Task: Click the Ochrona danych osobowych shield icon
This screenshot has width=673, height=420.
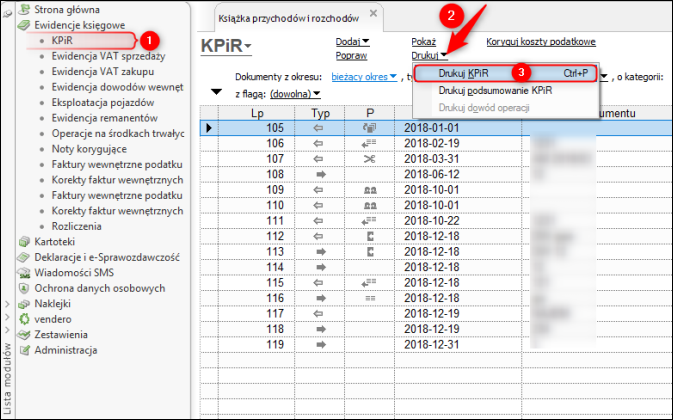Action: (x=24, y=288)
